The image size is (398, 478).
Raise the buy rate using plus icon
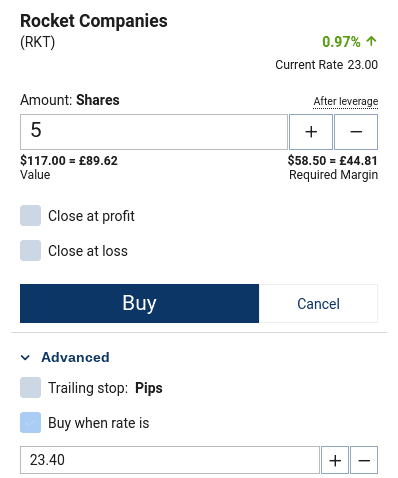[x=335, y=460]
